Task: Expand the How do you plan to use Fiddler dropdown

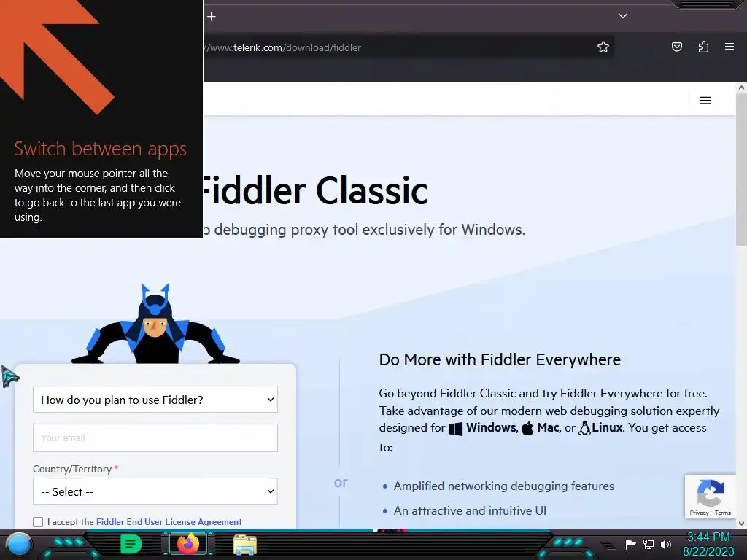Action: (155, 400)
